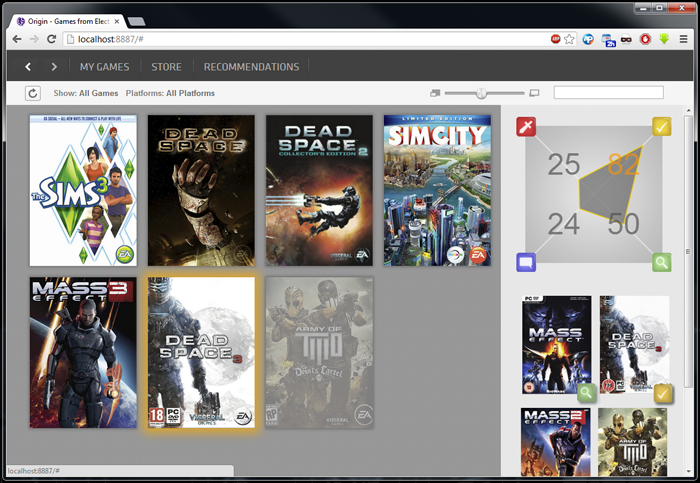The height and width of the screenshot is (483, 700).
Task: Click the score value 24
Action: 563,224
